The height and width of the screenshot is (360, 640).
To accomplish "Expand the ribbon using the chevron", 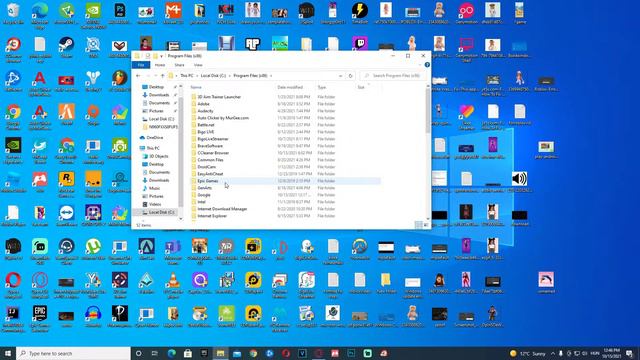I will [420, 65].
